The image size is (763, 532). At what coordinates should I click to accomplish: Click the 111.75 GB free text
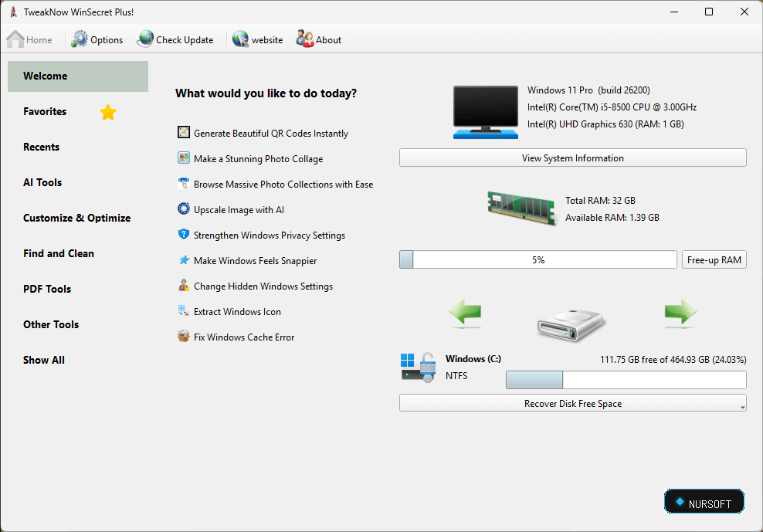point(673,360)
